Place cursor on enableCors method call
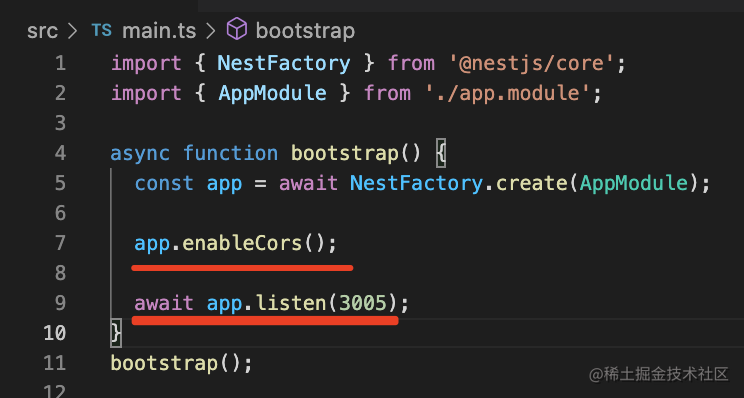 click(x=242, y=243)
